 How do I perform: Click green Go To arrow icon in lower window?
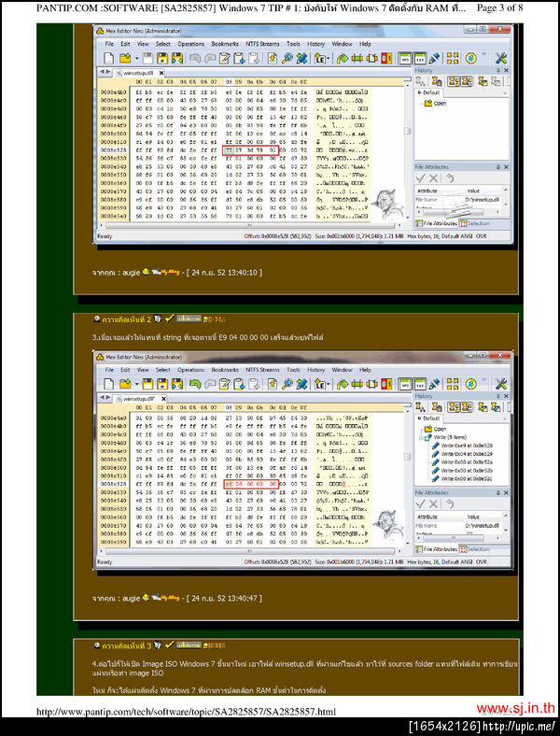coord(343,384)
